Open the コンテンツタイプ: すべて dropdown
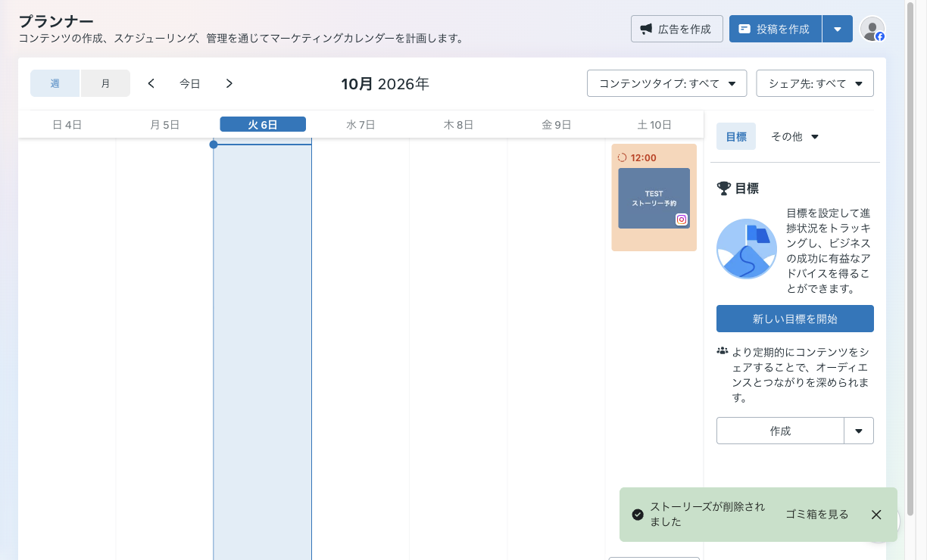 click(x=667, y=83)
